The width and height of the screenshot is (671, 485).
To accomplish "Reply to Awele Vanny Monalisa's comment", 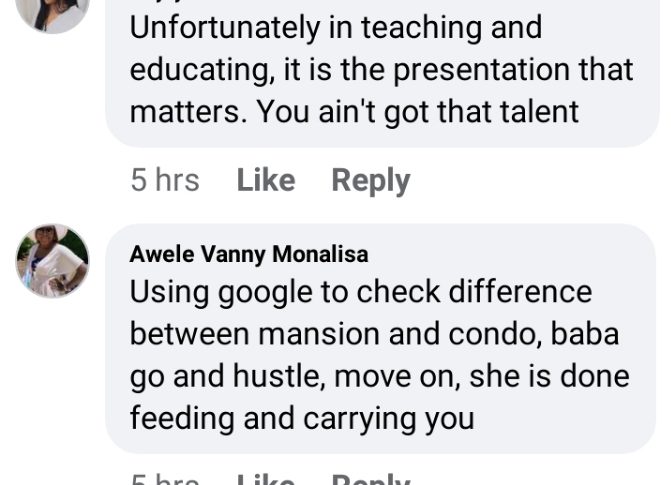I will (370, 479).
